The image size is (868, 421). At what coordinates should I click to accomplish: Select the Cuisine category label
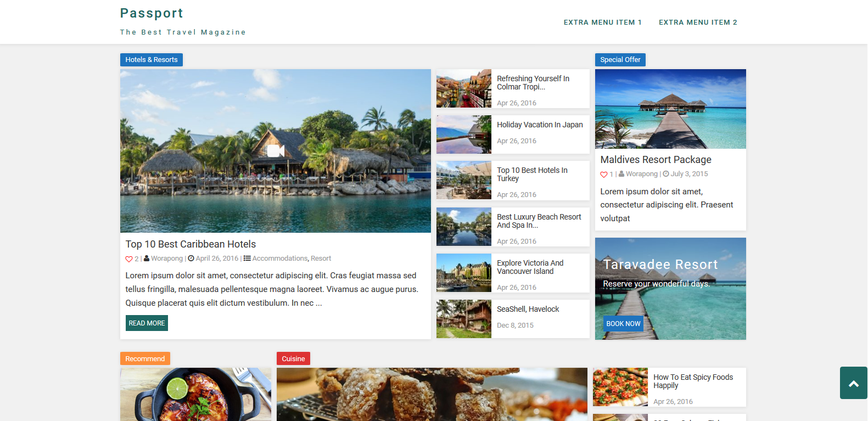coord(293,358)
